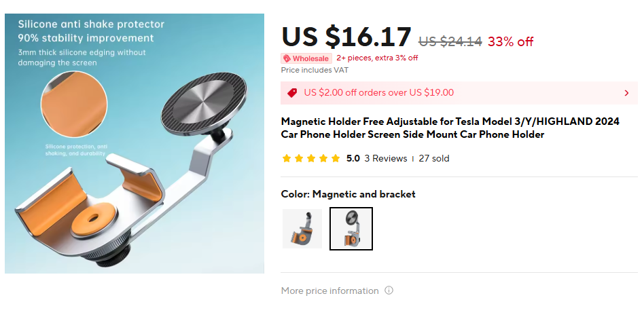Click the red coupon tag icon
Viewport: 644px width, 317px height.
(292, 93)
